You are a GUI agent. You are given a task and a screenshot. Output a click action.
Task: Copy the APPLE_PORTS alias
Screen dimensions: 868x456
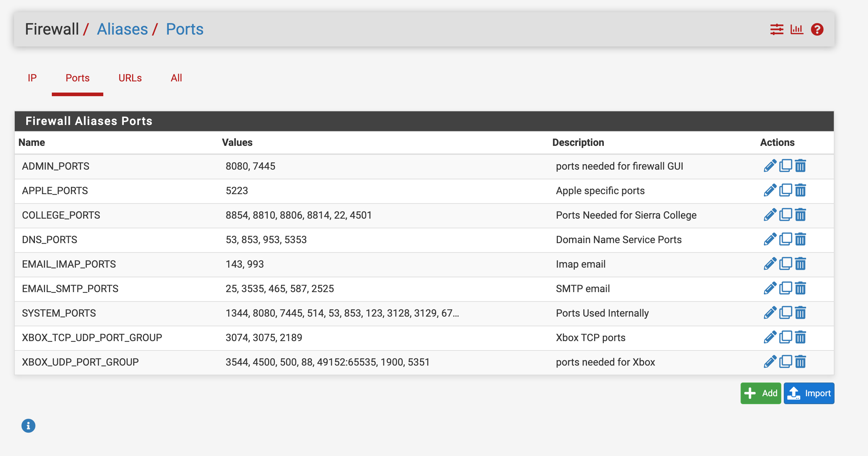click(786, 191)
